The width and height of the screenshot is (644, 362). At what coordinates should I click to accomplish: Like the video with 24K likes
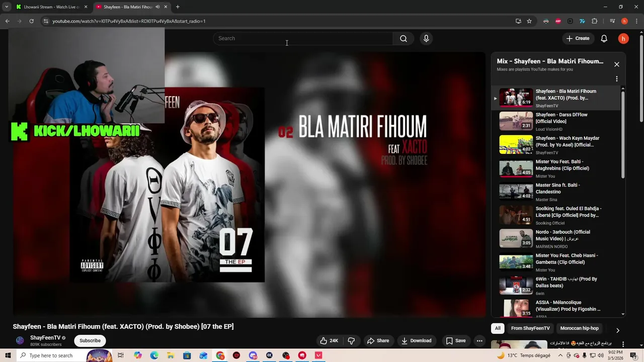tap(329, 341)
